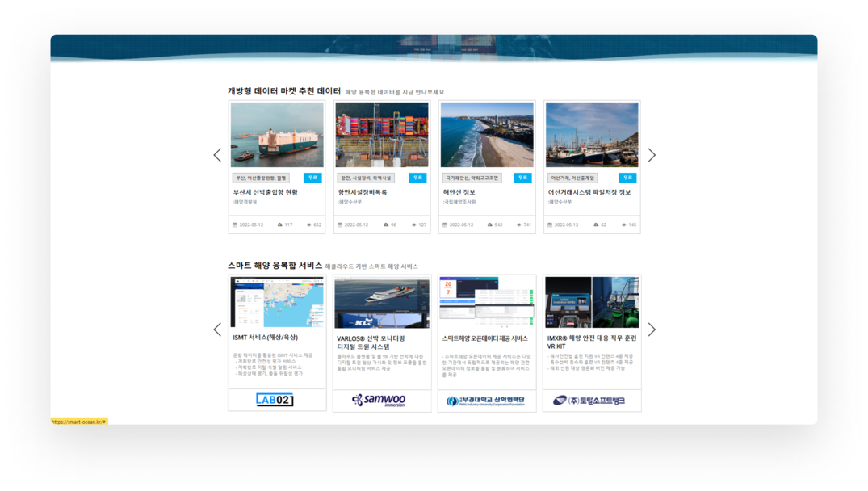The height and width of the screenshot is (491, 868).
Task: Click download count icon on 해안선 정보 card
Action: coord(490,225)
